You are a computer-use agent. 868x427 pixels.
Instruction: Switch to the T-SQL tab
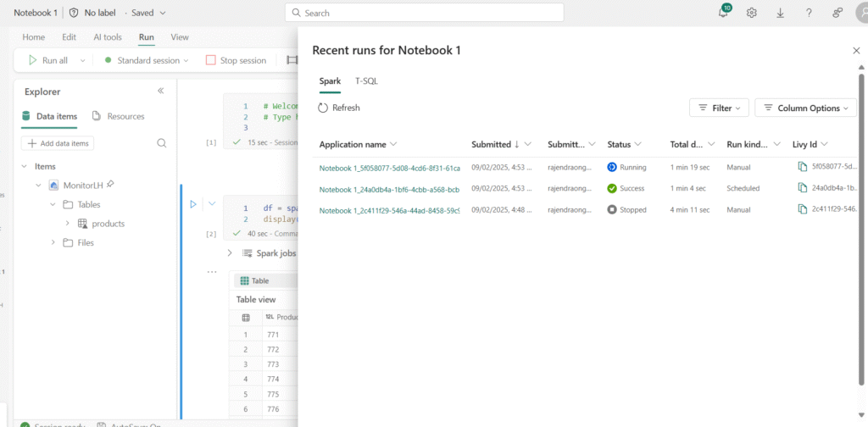point(366,81)
